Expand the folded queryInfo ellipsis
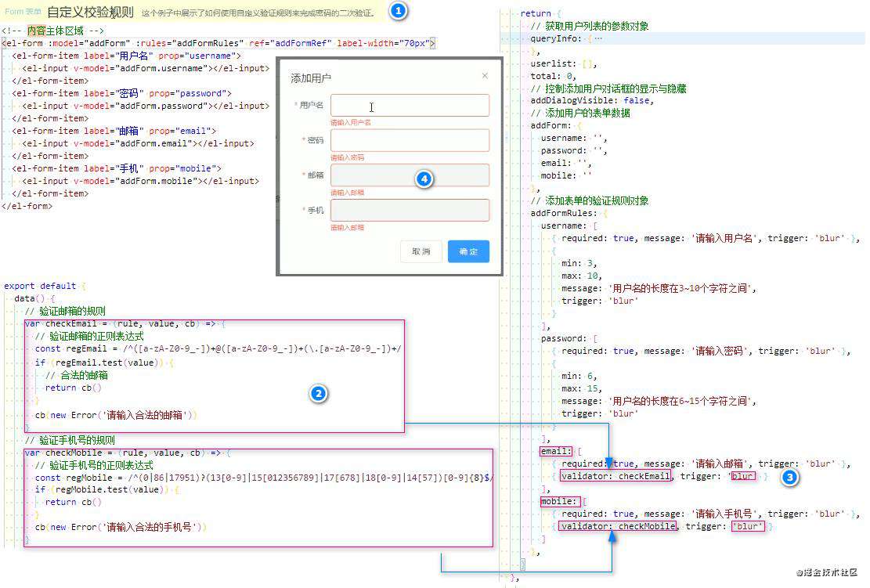 coord(598,38)
